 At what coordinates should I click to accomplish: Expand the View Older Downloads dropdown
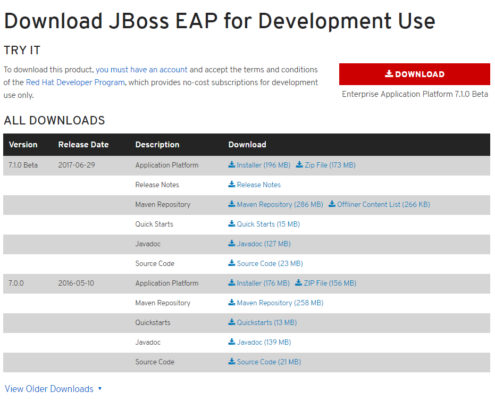click(53, 389)
